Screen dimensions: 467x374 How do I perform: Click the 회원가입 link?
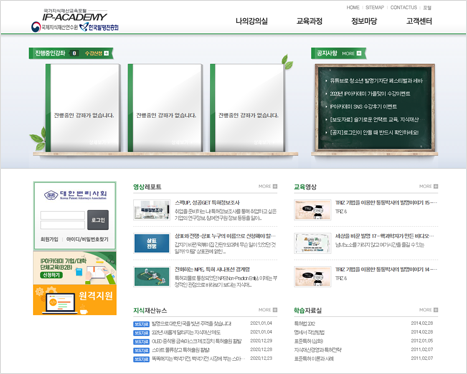[x=49, y=239]
